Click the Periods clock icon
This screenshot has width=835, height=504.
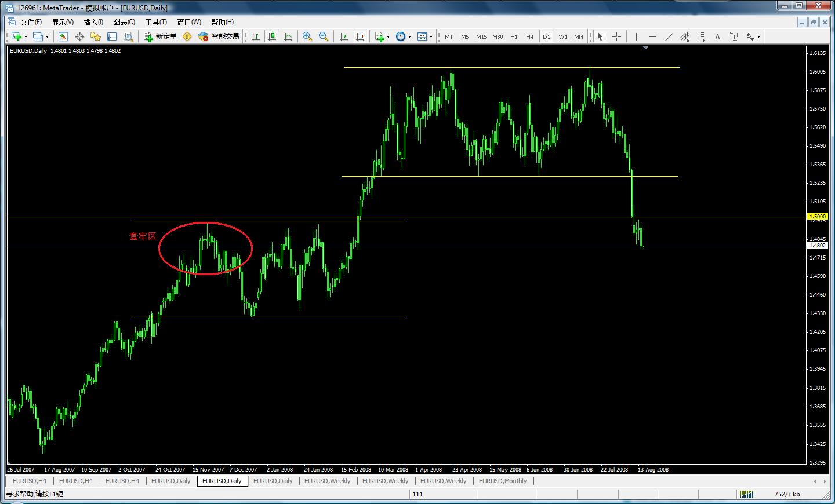[x=401, y=36]
